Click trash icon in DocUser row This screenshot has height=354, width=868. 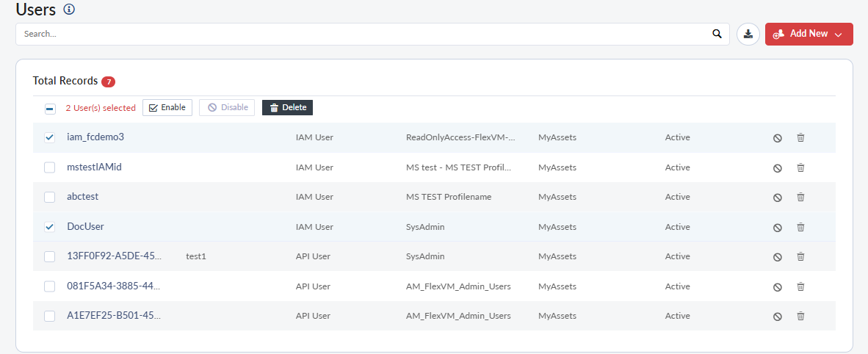pos(800,227)
